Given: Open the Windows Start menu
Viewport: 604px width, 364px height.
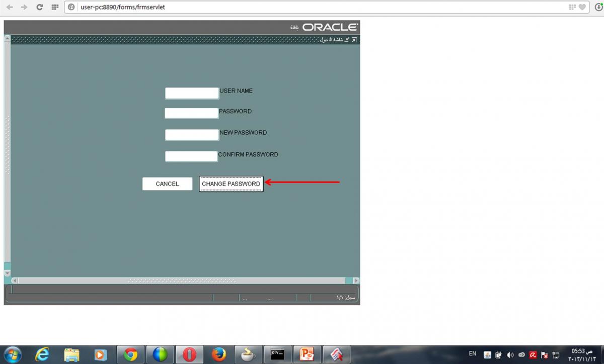Looking at the screenshot, I should coord(12,354).
